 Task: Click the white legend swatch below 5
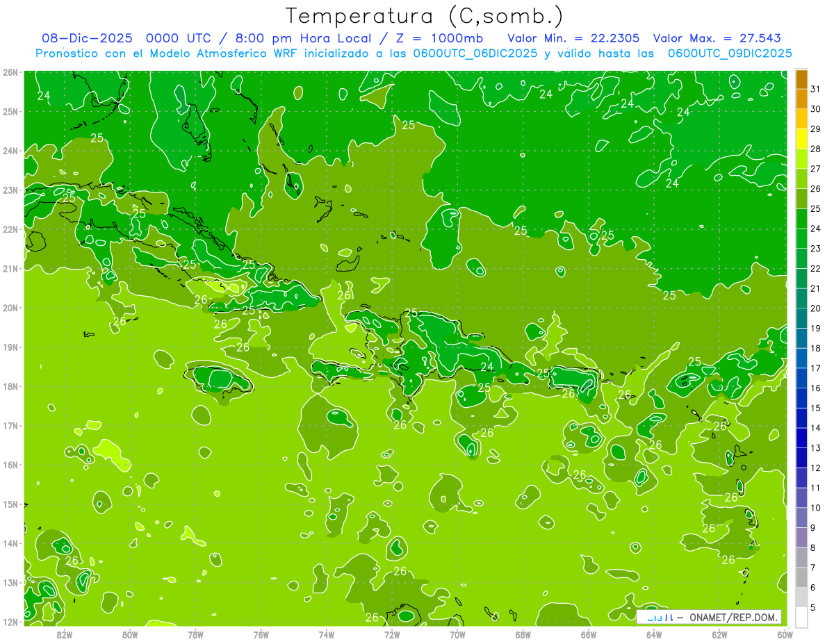tap(801, 617)
